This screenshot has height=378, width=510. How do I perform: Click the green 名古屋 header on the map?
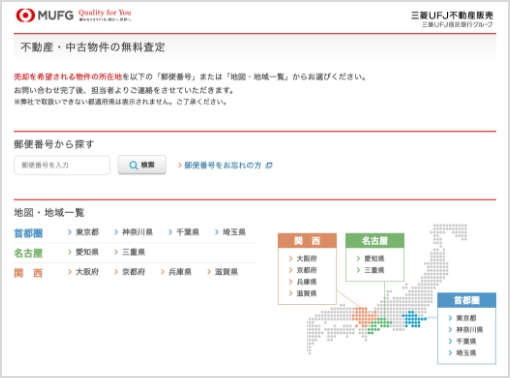click(x=375, y=241)
